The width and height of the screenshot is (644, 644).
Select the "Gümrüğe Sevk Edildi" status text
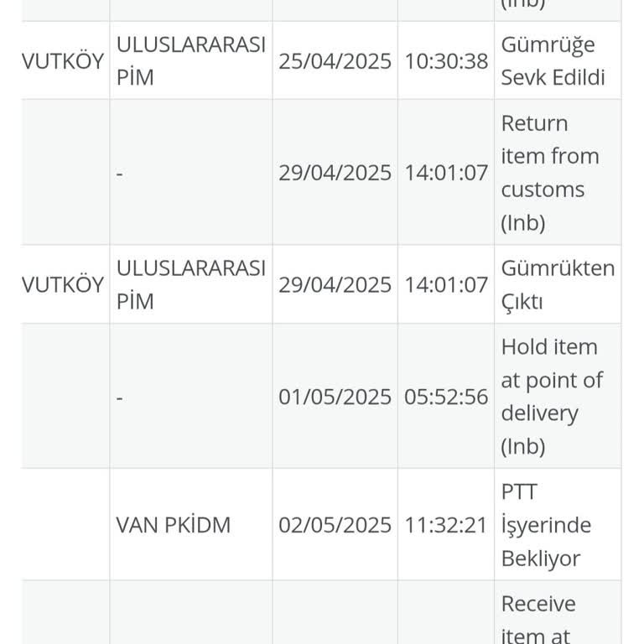(553, 61)
